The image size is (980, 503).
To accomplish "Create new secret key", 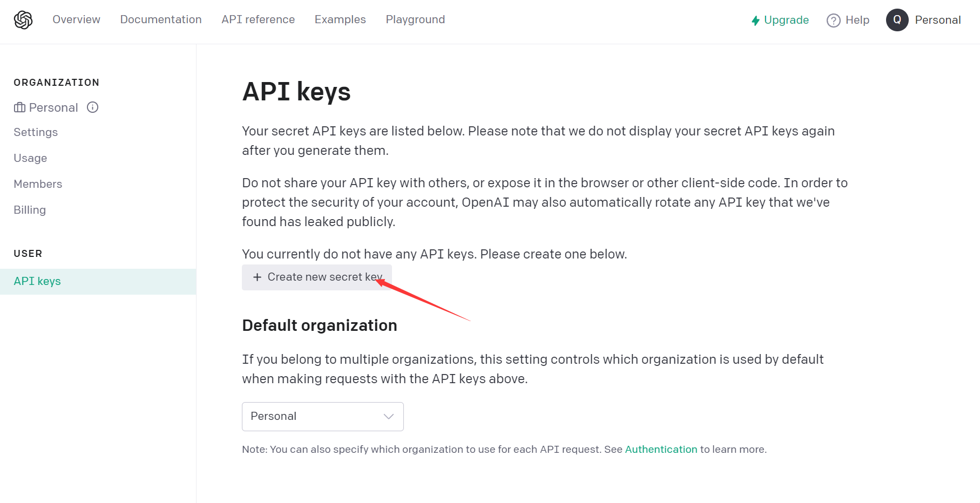I will (x=317, y=277).
